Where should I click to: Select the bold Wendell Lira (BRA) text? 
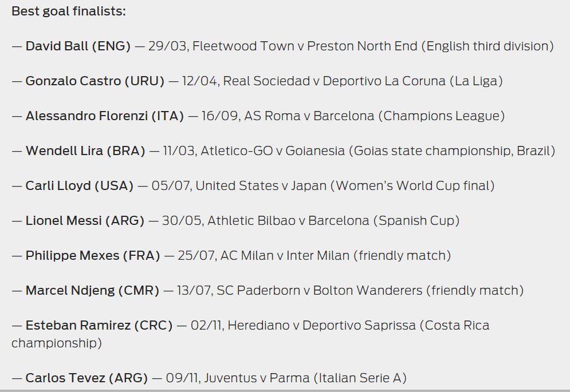[85, 151]
